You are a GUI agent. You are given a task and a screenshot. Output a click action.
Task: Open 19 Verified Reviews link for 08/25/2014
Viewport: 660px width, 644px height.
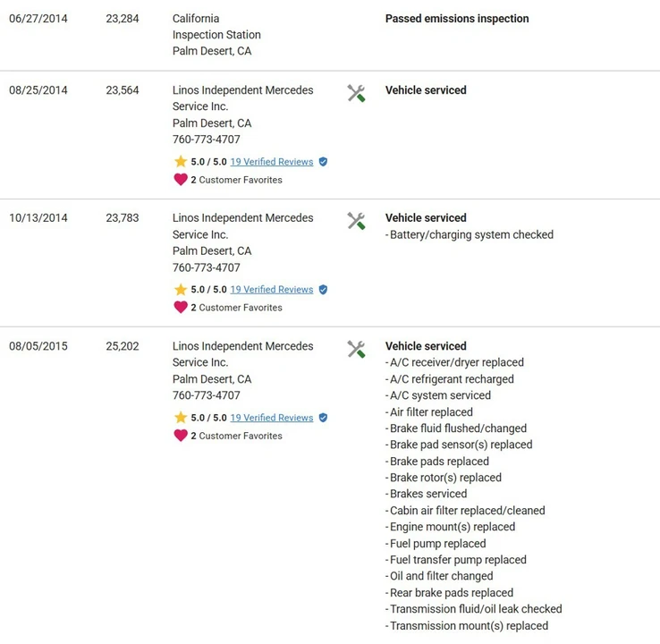[272, 162]
